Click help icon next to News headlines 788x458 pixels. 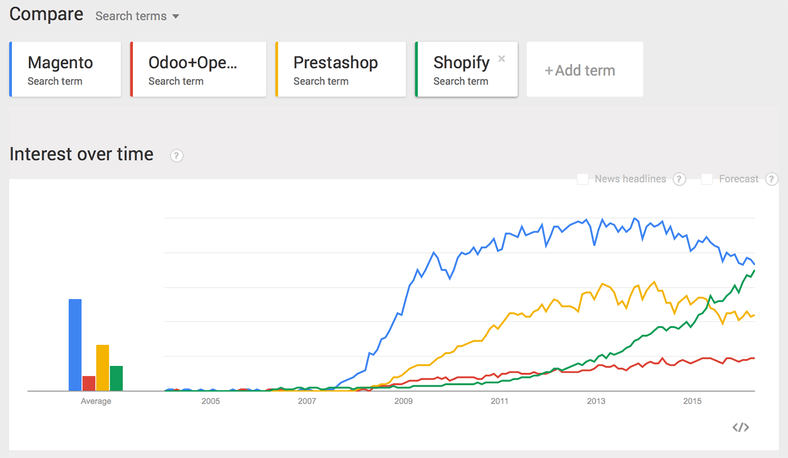click(679, 179)
